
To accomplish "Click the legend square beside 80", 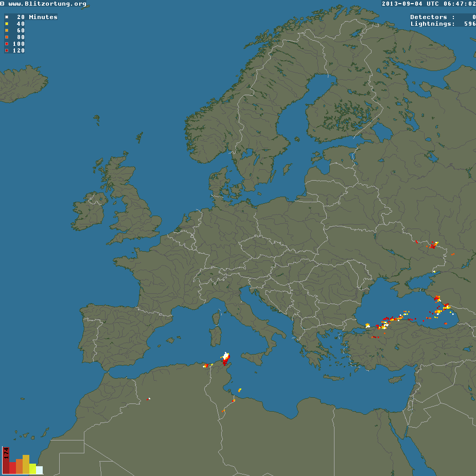I will click(x=7, y=37).
